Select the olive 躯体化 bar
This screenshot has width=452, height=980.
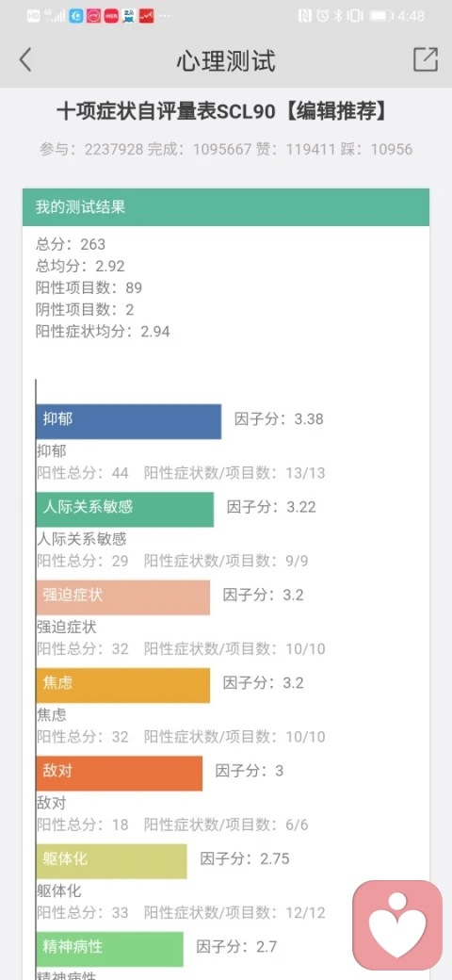click(111, 861)
